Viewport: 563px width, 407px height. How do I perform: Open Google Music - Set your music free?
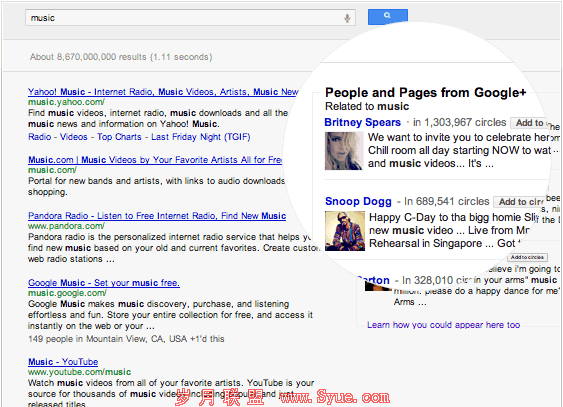pyautogui.click(x=104, y=283)
